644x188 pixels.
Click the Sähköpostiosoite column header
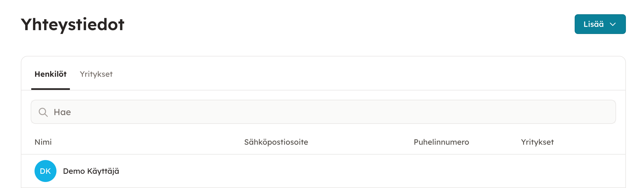coord(276,142)
